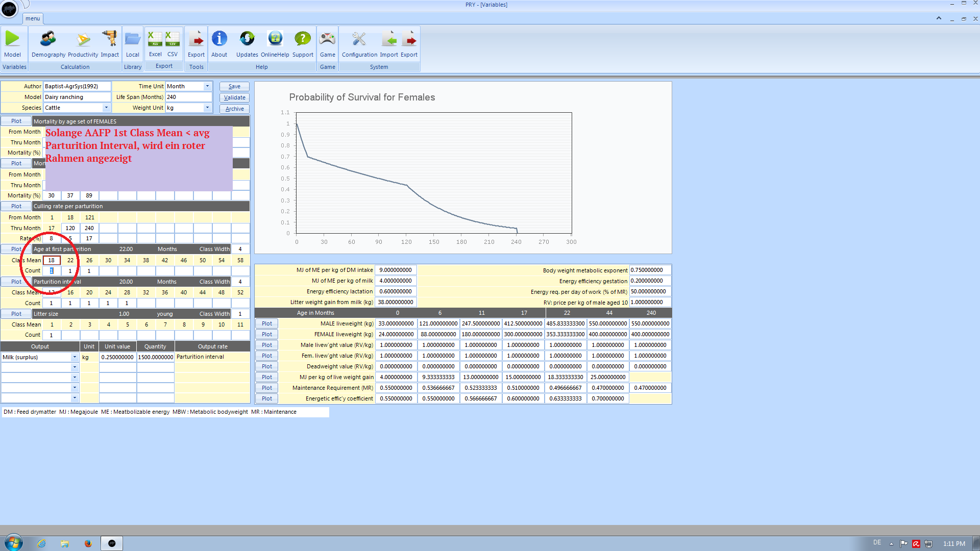Expand the Milk (surplus) output dropdown
980x551 pixels.
75,357
